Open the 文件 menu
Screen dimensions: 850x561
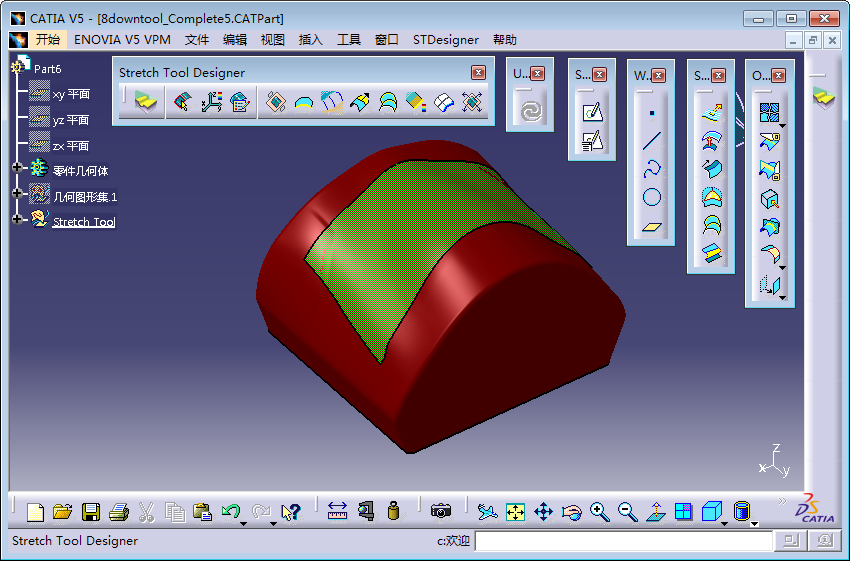coord(197,40)
